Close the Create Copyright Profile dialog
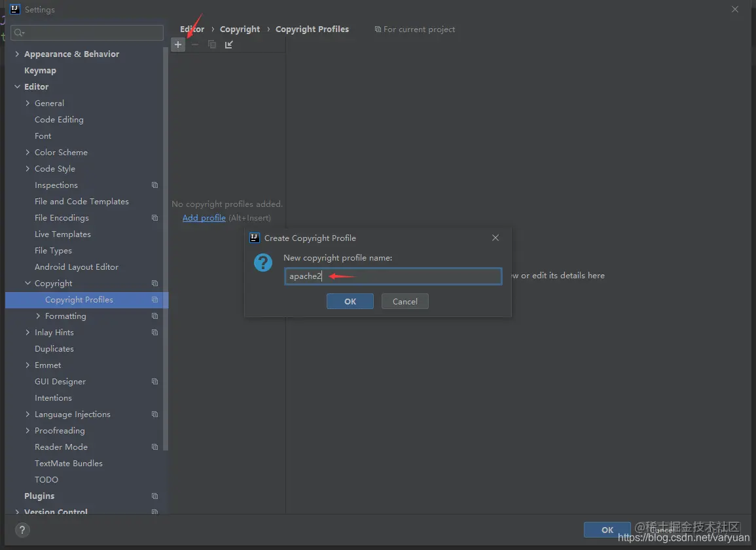Screen dimensions: 756x550 (x=495, y=238)
